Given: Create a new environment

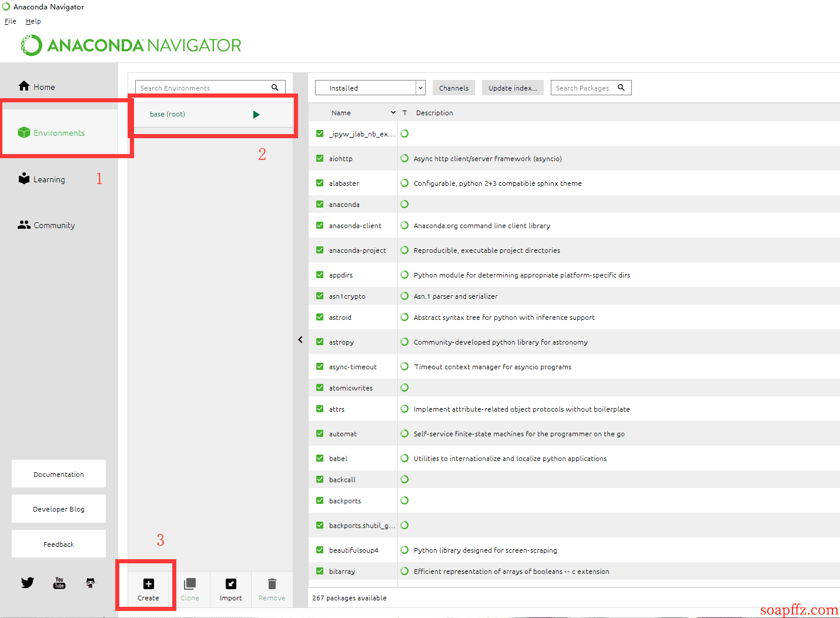Looking at the screenshot, I should [x=148, y=590].
